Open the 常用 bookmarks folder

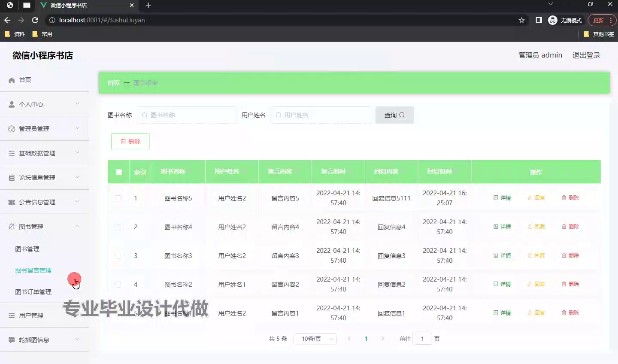tap(42, 34)
